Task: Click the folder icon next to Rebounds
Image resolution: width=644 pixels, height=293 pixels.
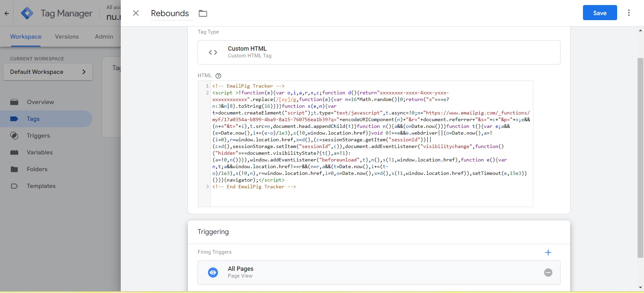Action: [203, 13]
